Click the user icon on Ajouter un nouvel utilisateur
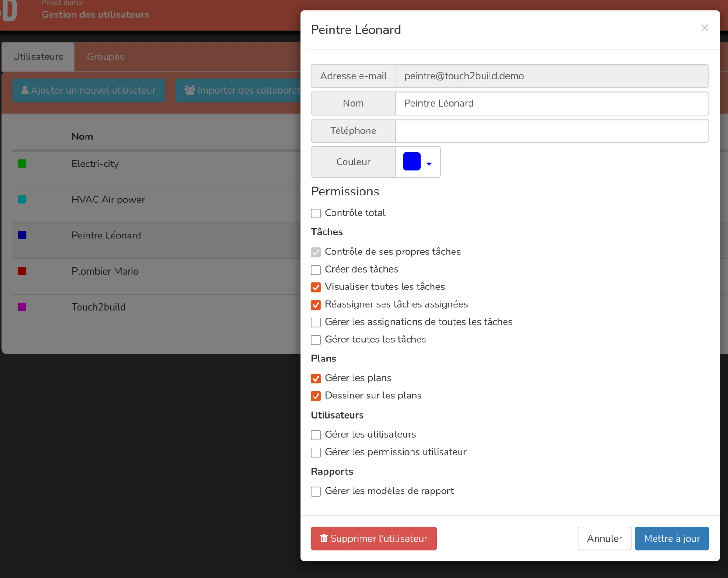Screen dimensions: 728x578 (25, 90)
